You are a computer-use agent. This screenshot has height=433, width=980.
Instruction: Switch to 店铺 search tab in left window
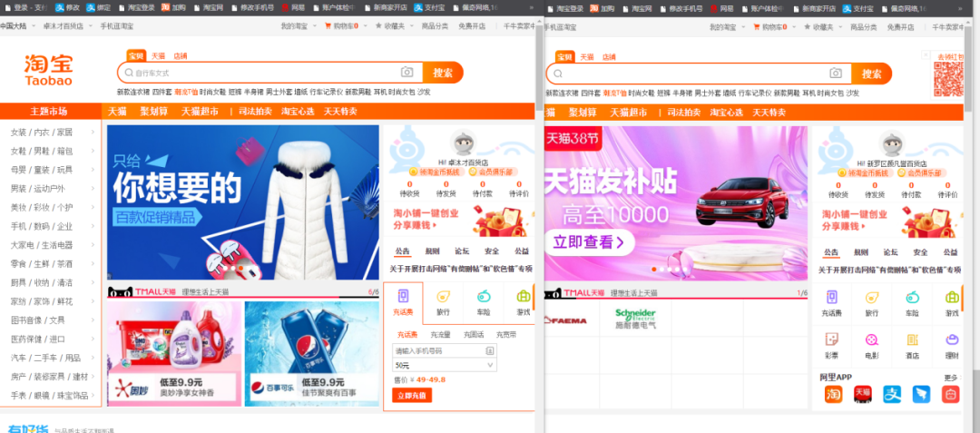(x=181, y=56)
